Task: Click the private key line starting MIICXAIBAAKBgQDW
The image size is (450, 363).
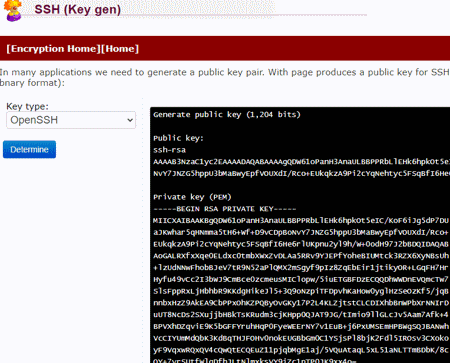Action: pos(301,221)
